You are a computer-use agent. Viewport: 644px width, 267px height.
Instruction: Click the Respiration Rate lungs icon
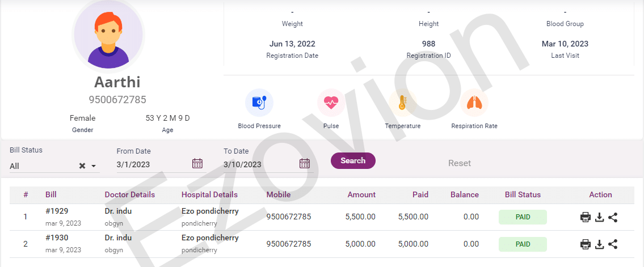(x=474, y=103)
